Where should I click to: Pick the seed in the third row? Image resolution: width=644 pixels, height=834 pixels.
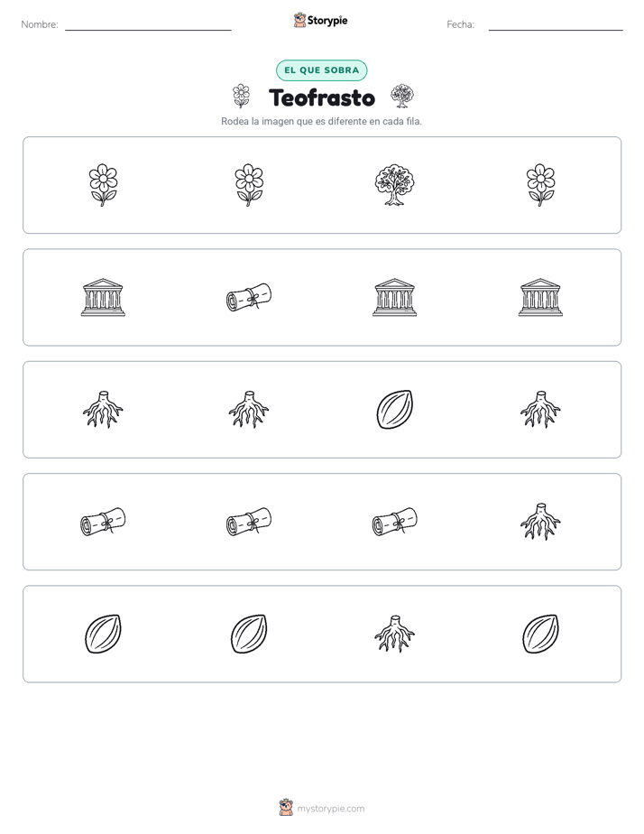coord(394,410)
